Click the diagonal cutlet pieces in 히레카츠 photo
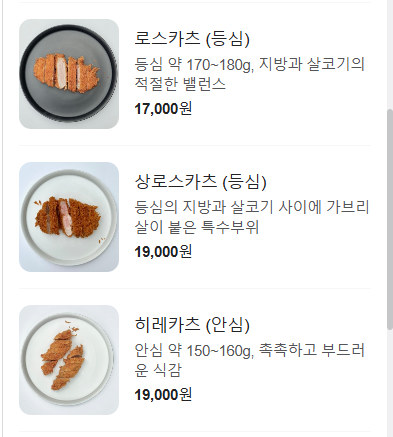The image size is (393, 437). tap(63, 356)
